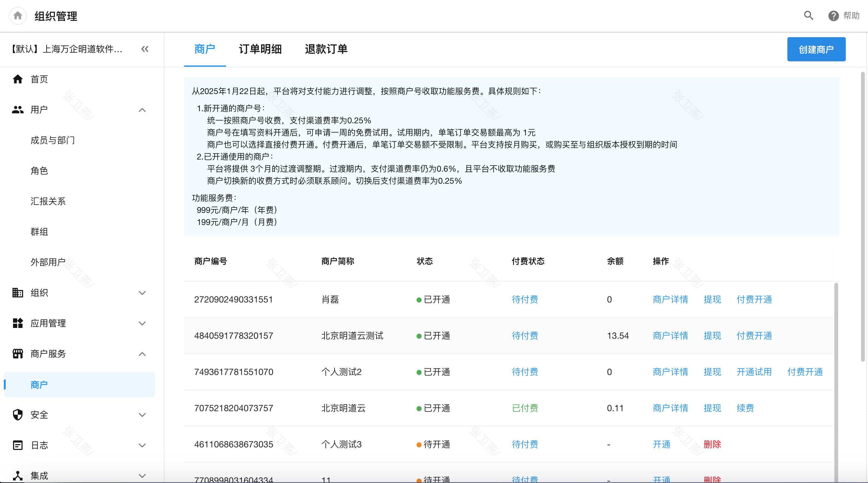This screenshot has height=483, width=868.
Task: Click the 安全 shield icon
Action: pos(17,415)
